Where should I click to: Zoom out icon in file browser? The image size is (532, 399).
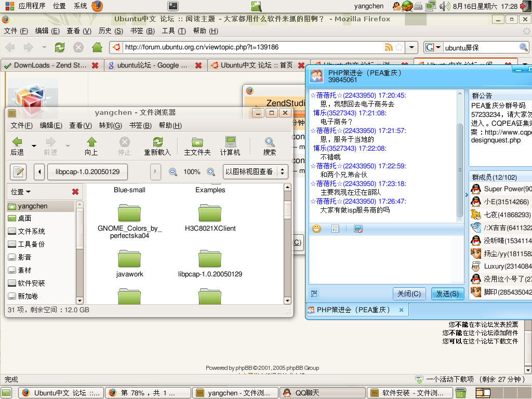172,172
